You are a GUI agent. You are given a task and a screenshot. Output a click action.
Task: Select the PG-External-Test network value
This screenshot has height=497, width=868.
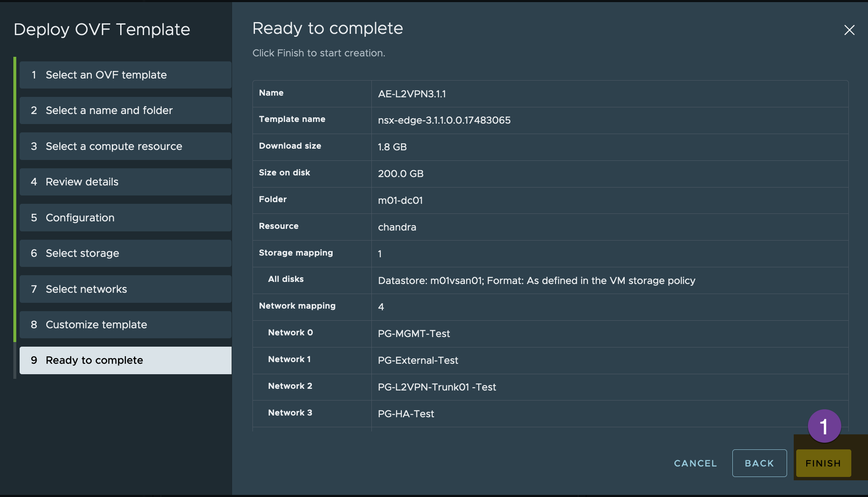418,360
